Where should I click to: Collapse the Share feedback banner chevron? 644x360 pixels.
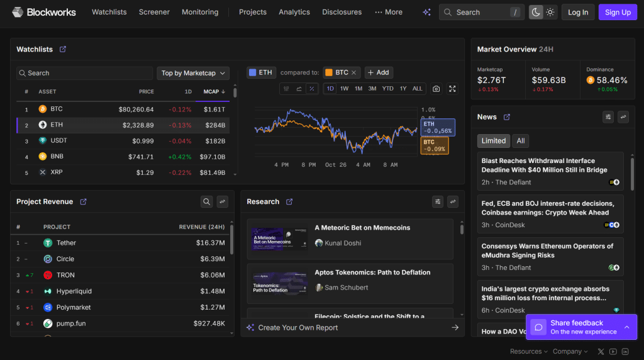(x=627, y=327)
